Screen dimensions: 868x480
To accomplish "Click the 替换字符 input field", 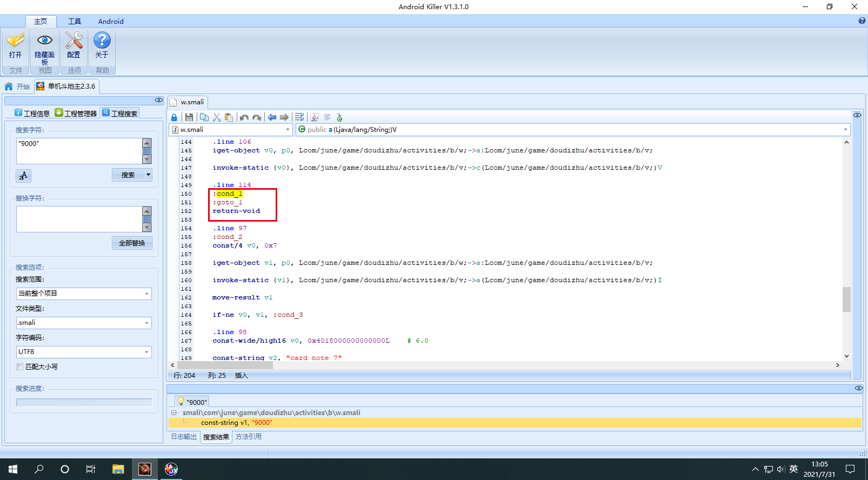I will pos(79,219).
